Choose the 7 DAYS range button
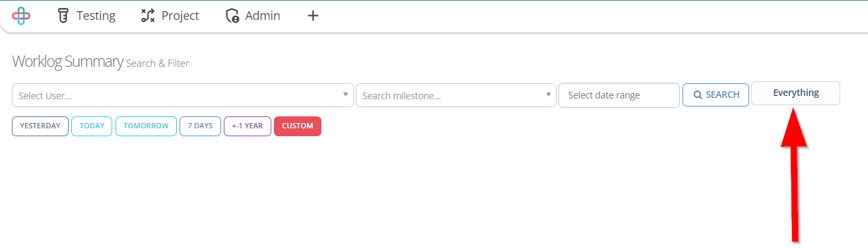The image size is (868, 248). click(x=200, y=126)
